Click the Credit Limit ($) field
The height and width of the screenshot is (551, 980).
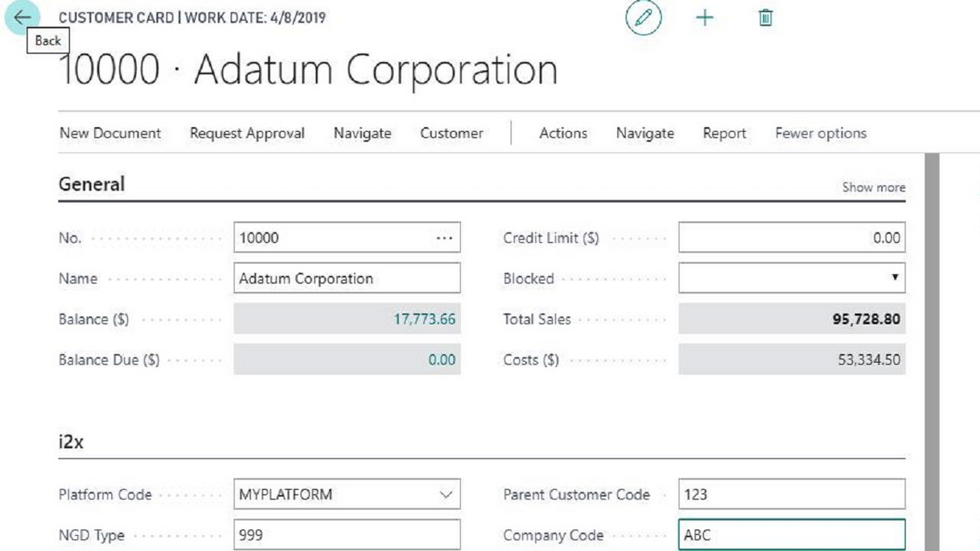(x=792, y=238)
